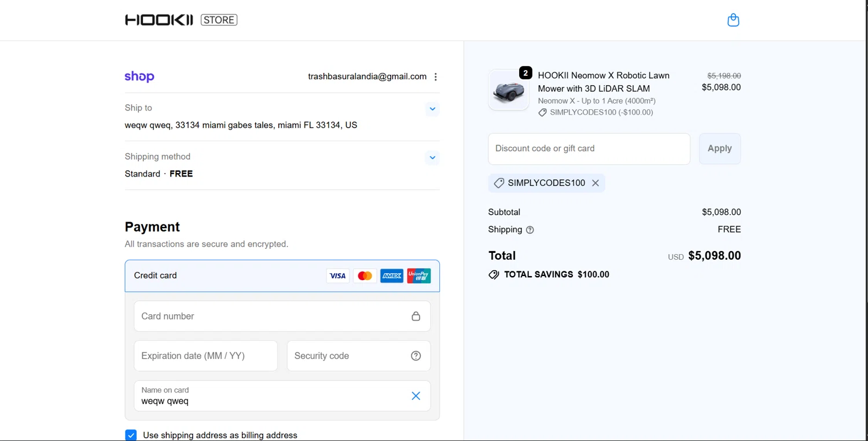Viewport: 868px width, 441px height.
Task: Click the Neomow X - Up to 1 Acre variant text
Action: click(x=597, y=101)
